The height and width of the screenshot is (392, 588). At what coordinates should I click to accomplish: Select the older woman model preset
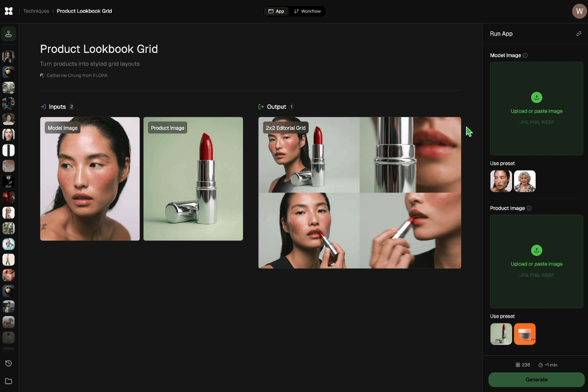click(525, 181)
